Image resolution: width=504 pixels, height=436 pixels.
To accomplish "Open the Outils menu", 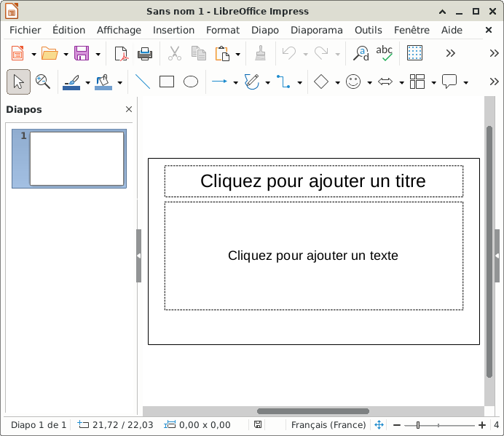I will click(369, 30).
